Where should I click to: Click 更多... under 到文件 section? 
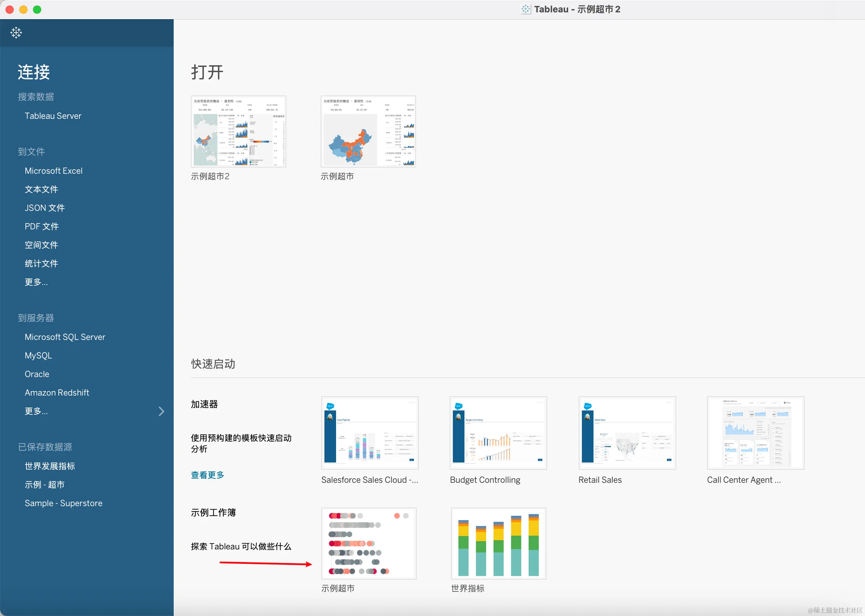[36, 282]
